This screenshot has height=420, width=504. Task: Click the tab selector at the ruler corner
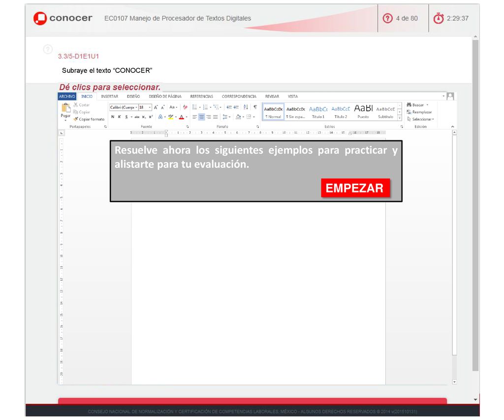pos(62,133)
